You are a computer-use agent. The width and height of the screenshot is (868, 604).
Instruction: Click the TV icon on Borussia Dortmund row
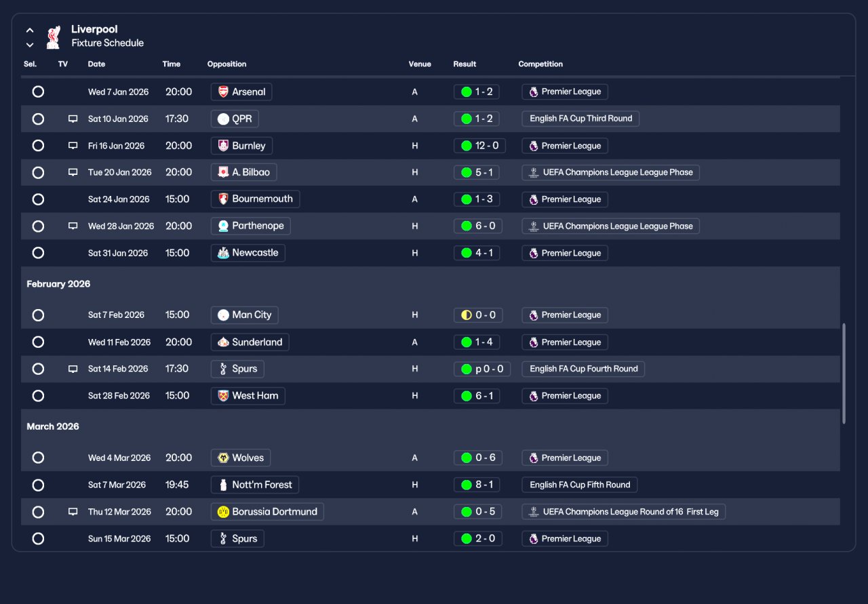tap(73, 512)
